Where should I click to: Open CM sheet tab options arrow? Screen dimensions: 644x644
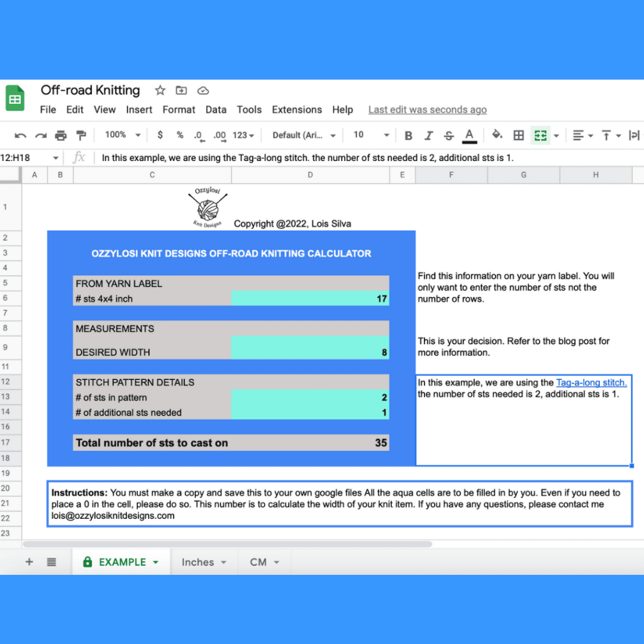click(x=277, y=562)
